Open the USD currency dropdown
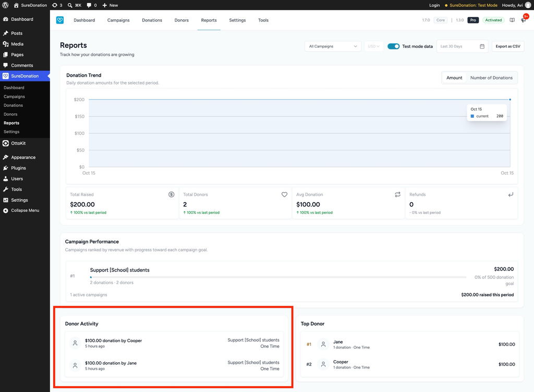Viewport: 534px width, 392px height. (x=373, y=46)
